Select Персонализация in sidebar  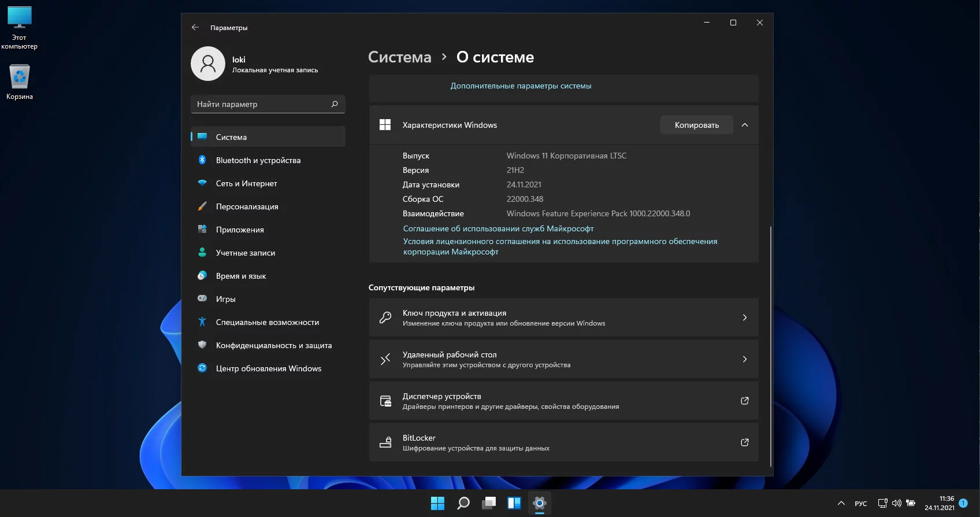[247, 206]
